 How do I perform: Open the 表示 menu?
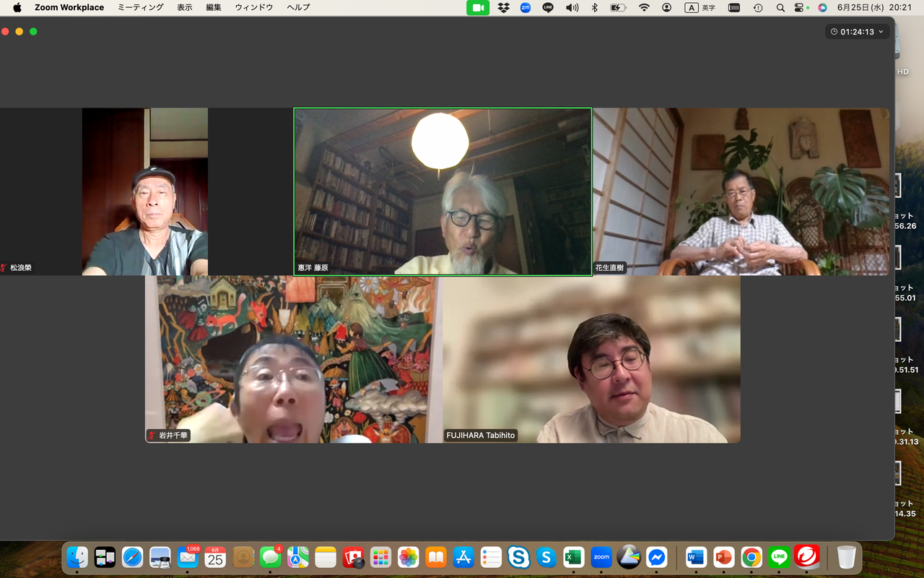185,7
